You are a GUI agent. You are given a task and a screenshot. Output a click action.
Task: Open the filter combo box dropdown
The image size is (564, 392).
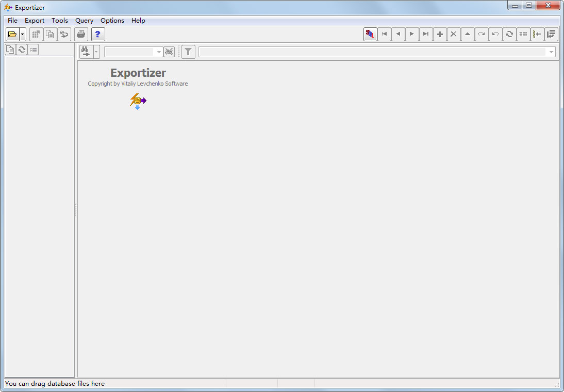tap(159, 52)
